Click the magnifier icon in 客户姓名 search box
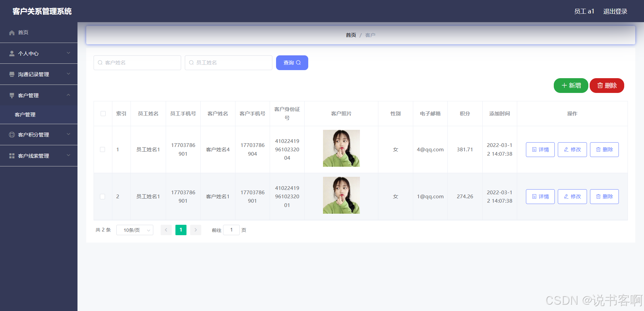 (100, 63)
